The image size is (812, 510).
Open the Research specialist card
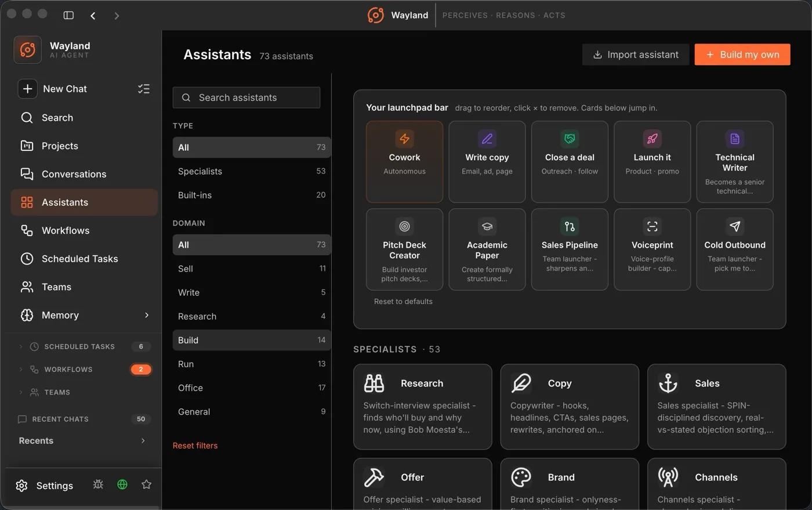pyautogui.click(x=423, y=407)
